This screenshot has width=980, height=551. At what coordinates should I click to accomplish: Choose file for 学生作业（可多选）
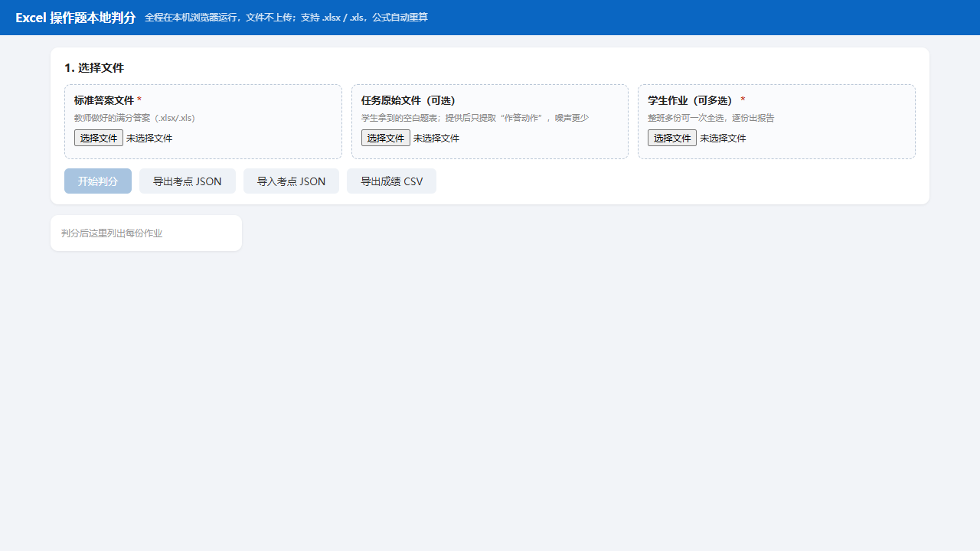coord(672,138)
